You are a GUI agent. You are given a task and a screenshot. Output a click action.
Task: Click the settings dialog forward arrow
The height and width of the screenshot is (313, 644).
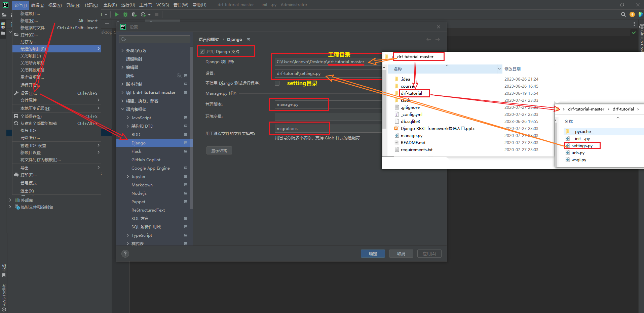pyautogui.click(x=438, y=39)
